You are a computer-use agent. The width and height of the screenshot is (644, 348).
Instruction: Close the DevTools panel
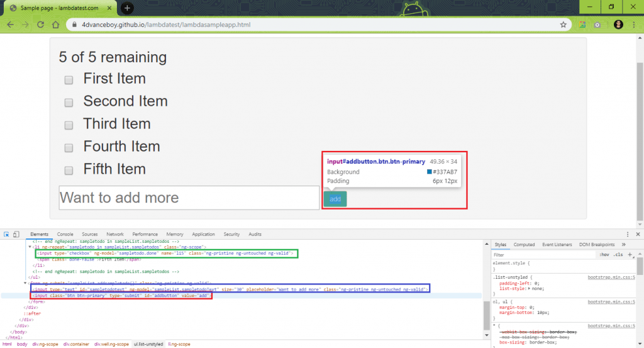click(x=638, y=234)
